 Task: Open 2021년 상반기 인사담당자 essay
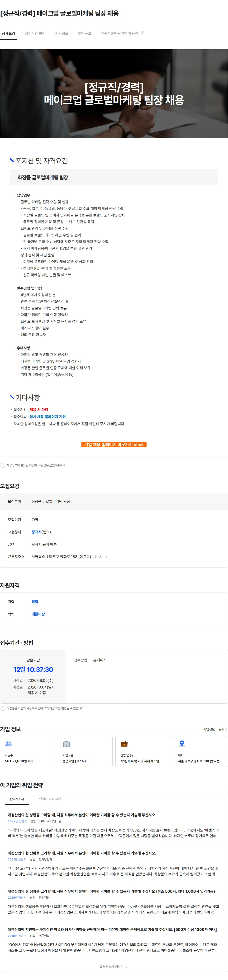tap(114, 863)
